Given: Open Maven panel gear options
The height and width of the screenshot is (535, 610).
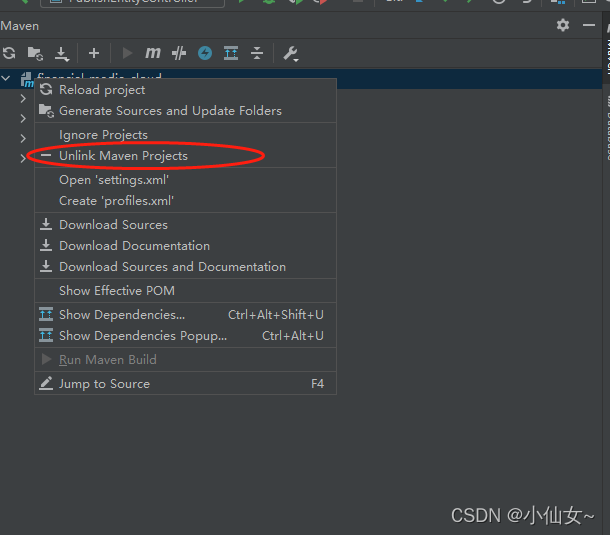Looking at the screenshot, I should pos(563,25).
